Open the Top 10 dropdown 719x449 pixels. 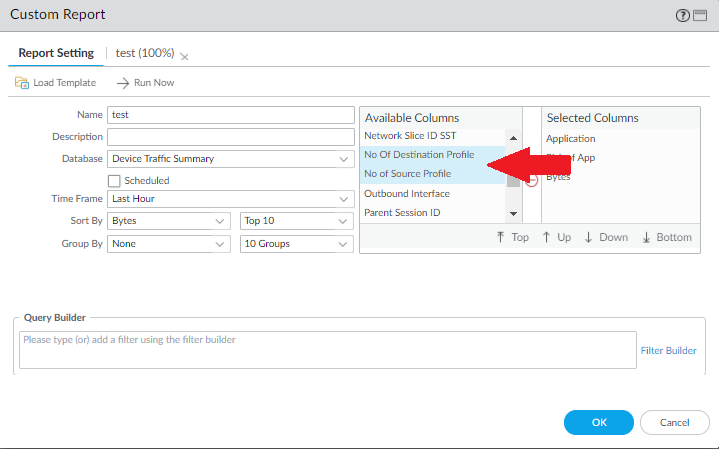pos(297,220)
